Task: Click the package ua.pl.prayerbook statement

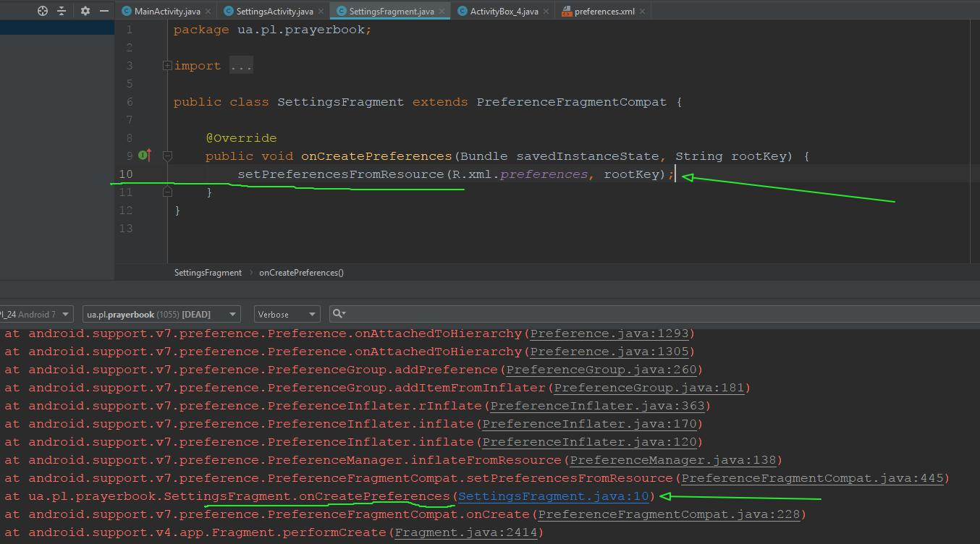Action: tap(273, 30)
